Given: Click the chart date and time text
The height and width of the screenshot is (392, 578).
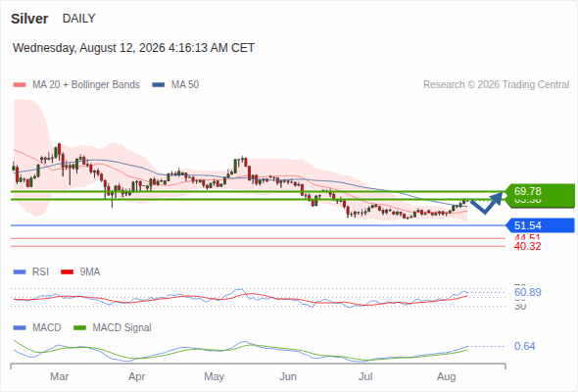Looking at the screenshot, I should 133,48.
